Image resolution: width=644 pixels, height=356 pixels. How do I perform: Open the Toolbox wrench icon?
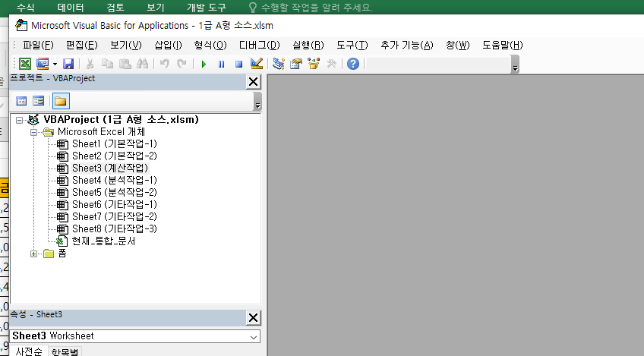coord(331,64)
